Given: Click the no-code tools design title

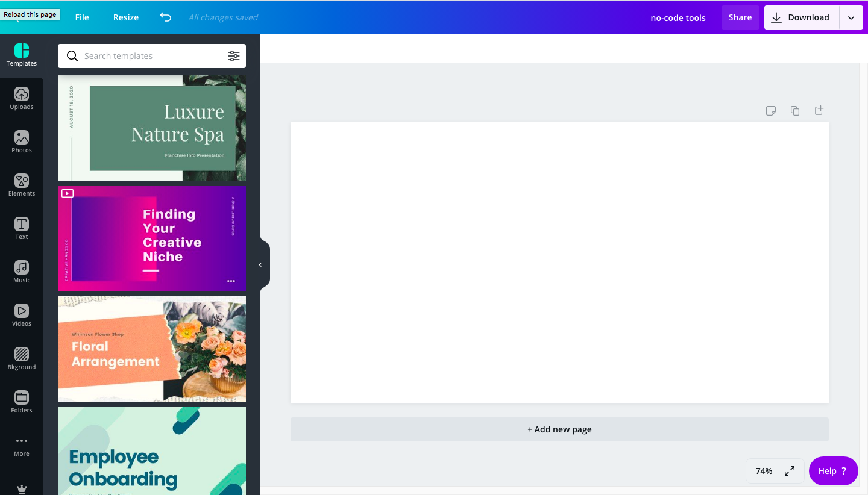Looking at the screenshot, I should (x=678, y=18).
